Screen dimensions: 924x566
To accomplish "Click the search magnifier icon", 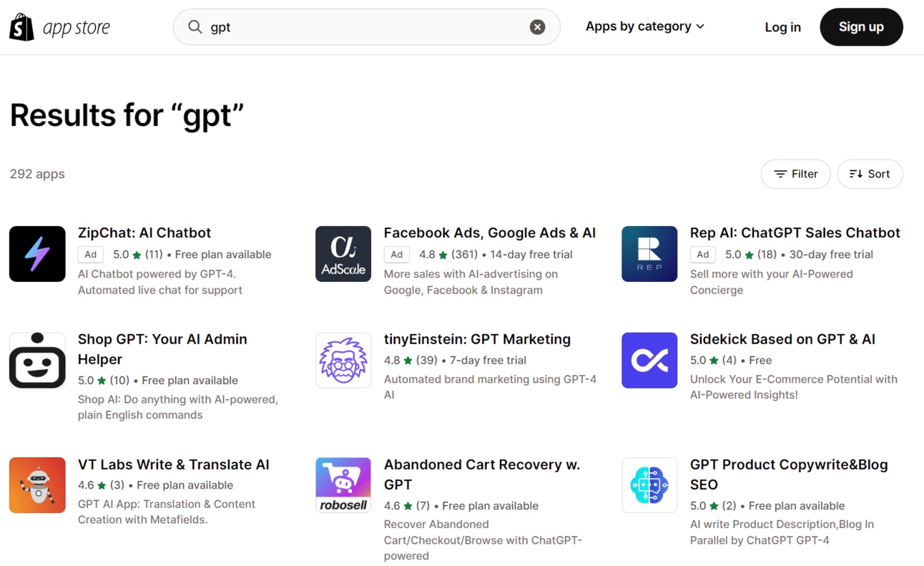I will (195, 27).
